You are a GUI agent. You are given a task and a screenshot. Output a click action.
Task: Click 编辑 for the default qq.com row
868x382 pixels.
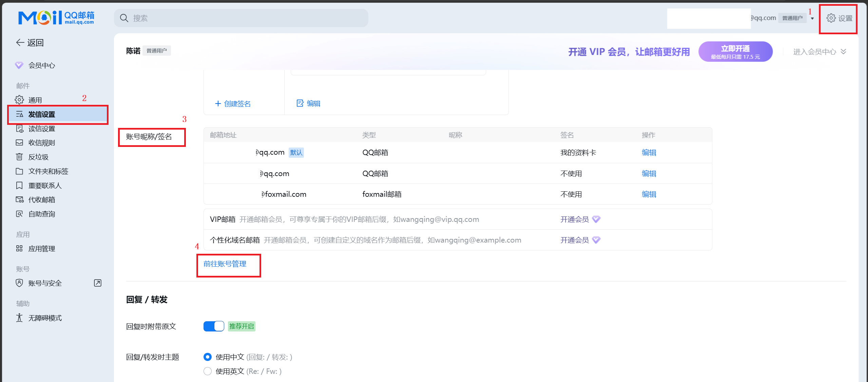point(649,152)
